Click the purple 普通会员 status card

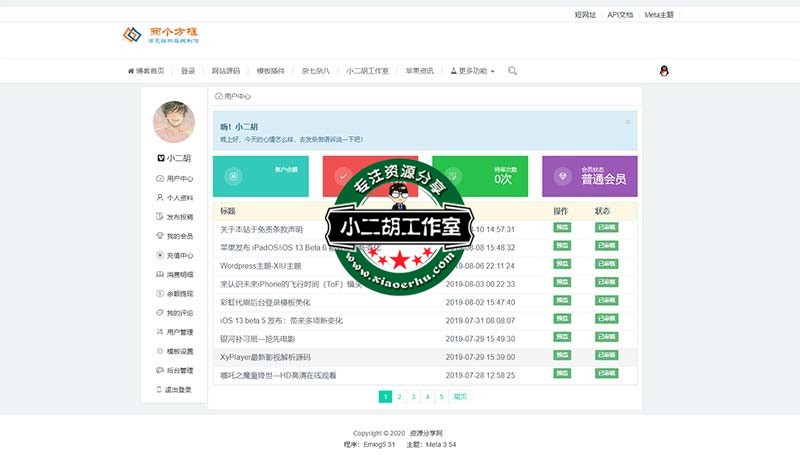click(589, 176)
